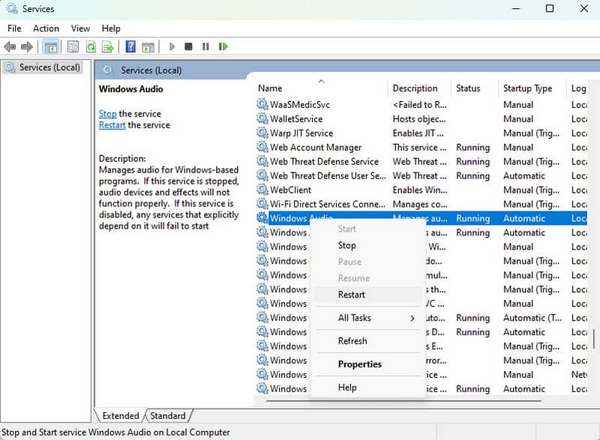Click Running status of Web Account Manager

[x=473, y=147]
